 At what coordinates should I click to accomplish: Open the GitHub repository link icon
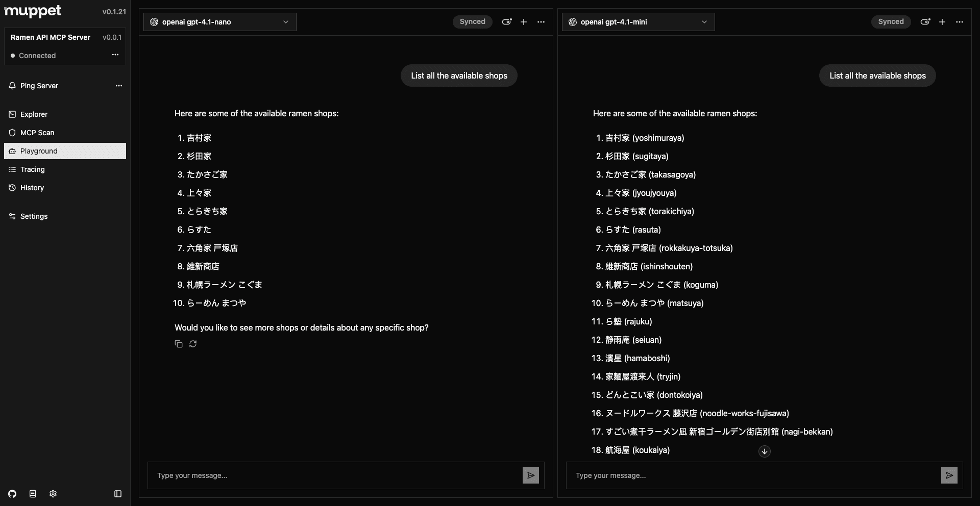(x=12, y=494)
